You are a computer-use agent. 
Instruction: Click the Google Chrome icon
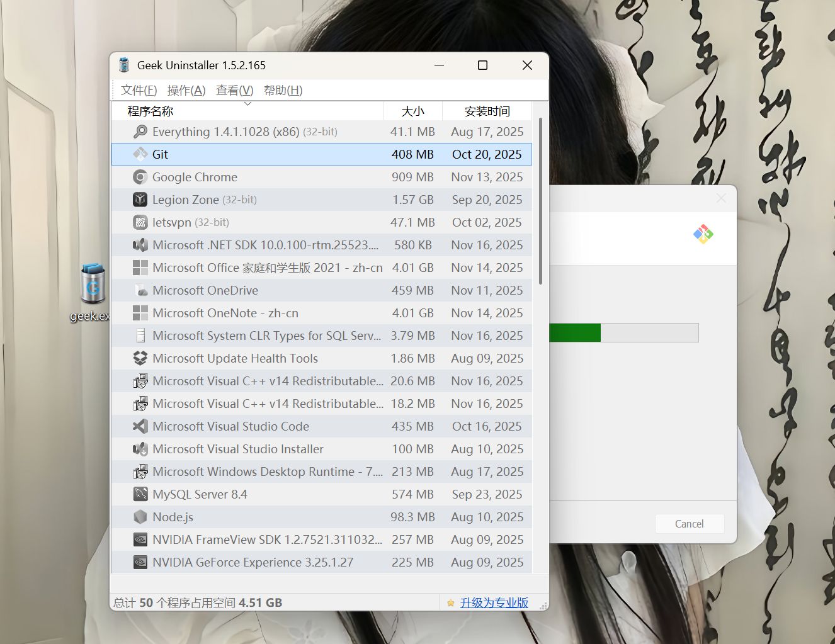click(140, 177)
